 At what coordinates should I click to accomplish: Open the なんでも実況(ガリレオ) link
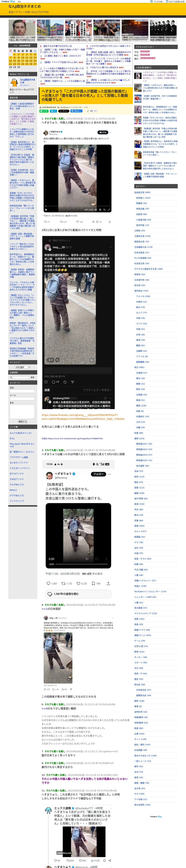(21, 433)
